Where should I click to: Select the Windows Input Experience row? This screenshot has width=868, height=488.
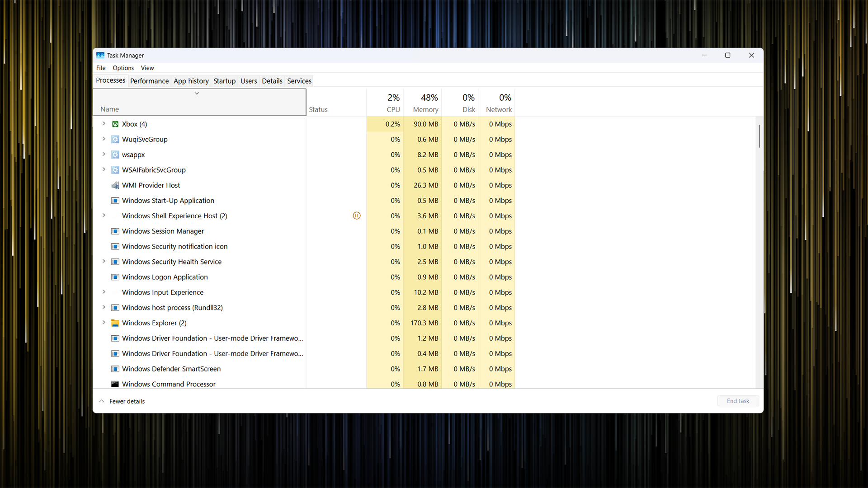tap(304, 292)
